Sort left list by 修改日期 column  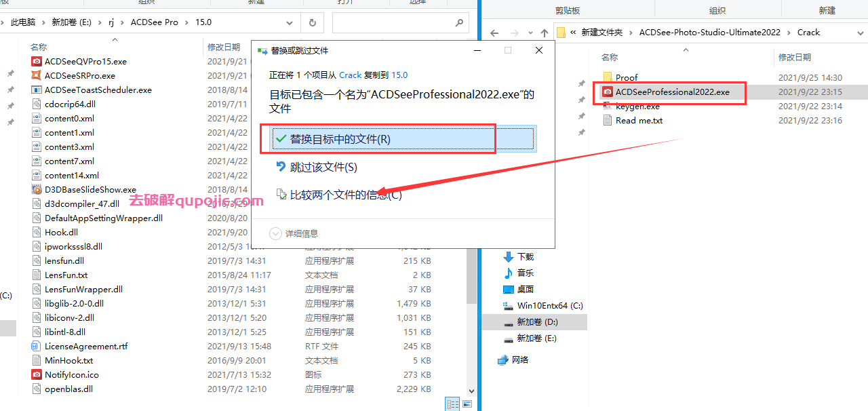tap(224, 47)
